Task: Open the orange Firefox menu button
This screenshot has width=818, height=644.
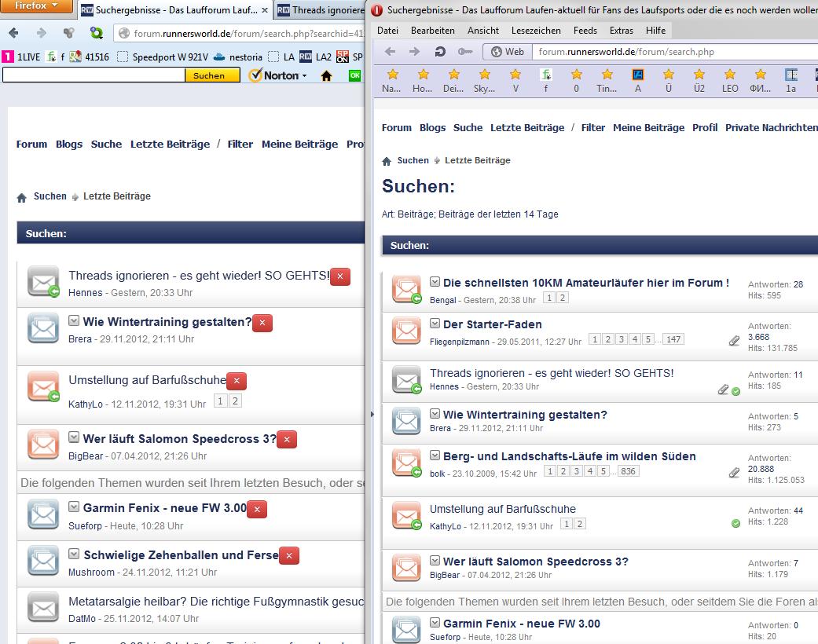Action: pyautogui.click(x=37, y=6)
